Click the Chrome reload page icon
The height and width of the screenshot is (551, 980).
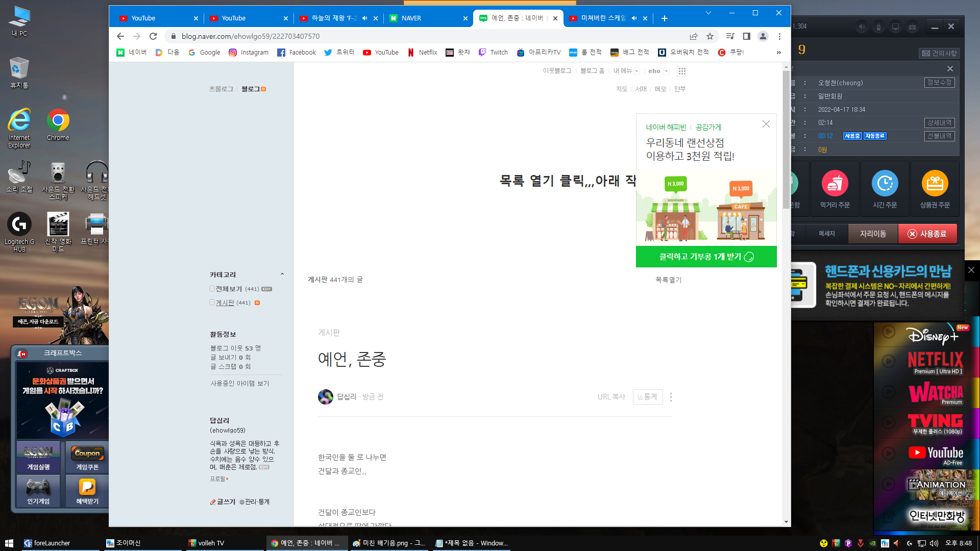153,36
